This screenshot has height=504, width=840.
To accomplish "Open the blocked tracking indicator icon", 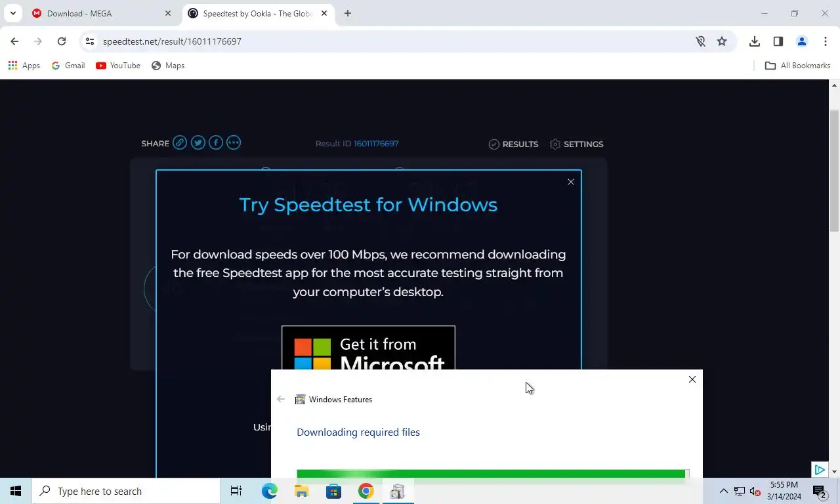I will (701, 41).
